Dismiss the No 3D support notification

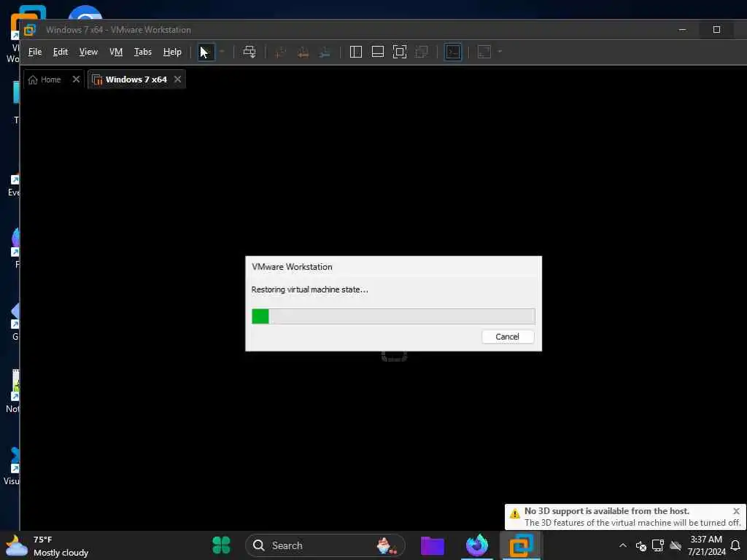coord(736,511)
